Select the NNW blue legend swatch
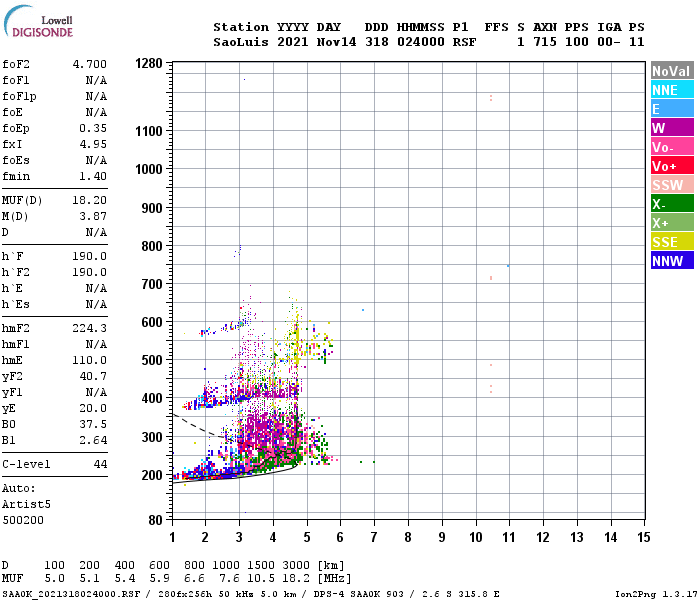Image resolution: width=700 pixels, height=600 pixels. pos(672,261)
